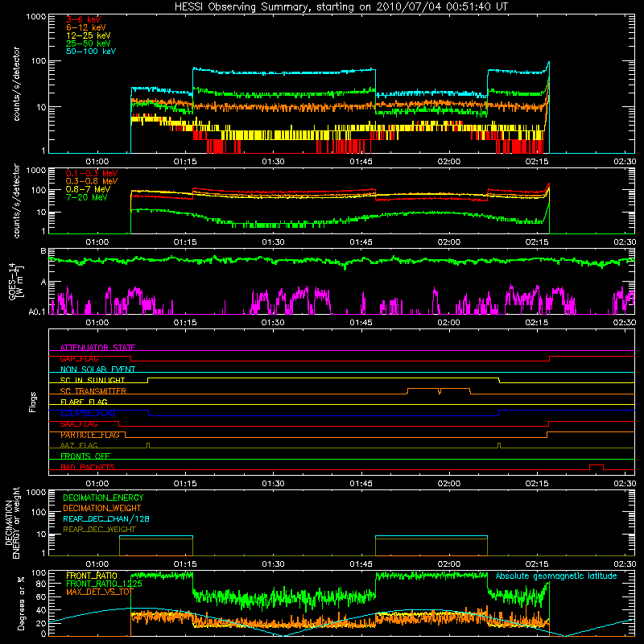Image resolution: width=644 pixels, height=644 pixels.
Task: Click the PARTICLE_FLAG label
Action: (90, 435)
